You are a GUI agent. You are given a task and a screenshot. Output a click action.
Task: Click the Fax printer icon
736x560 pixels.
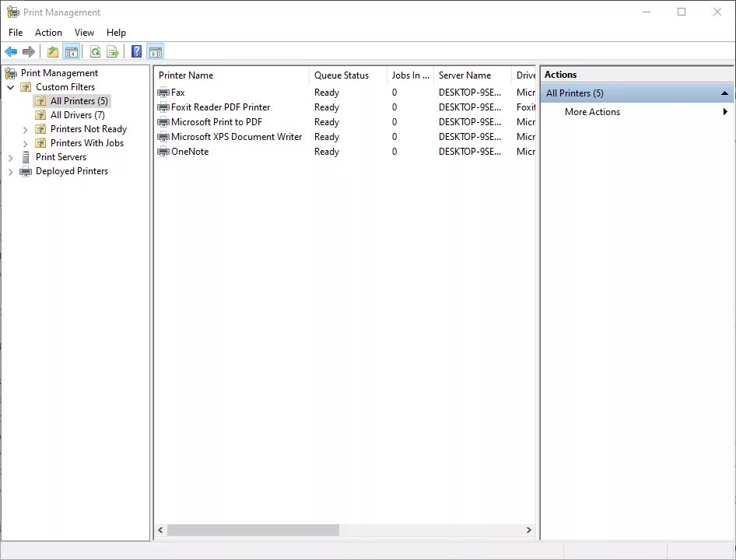pos(163,93)
